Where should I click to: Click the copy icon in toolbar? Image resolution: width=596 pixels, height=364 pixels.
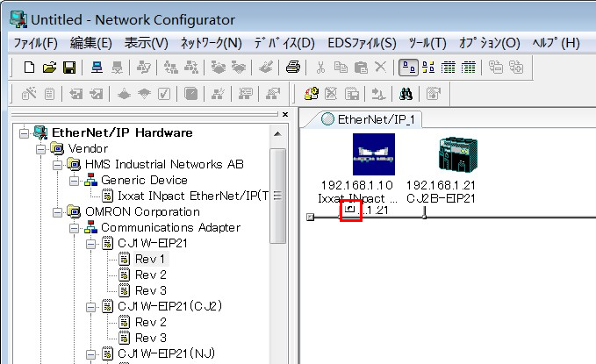pos(341,68)
